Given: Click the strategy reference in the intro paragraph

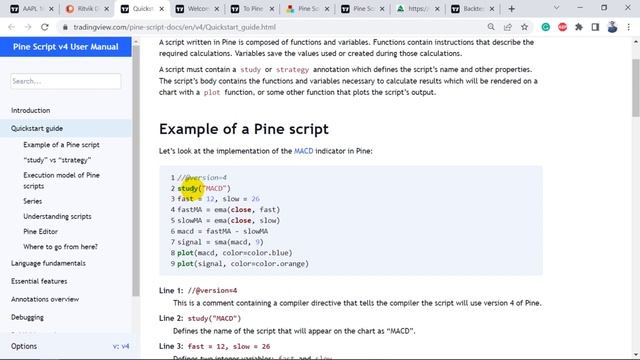Looking at the screenshot, I should click(x=293, y=70).
